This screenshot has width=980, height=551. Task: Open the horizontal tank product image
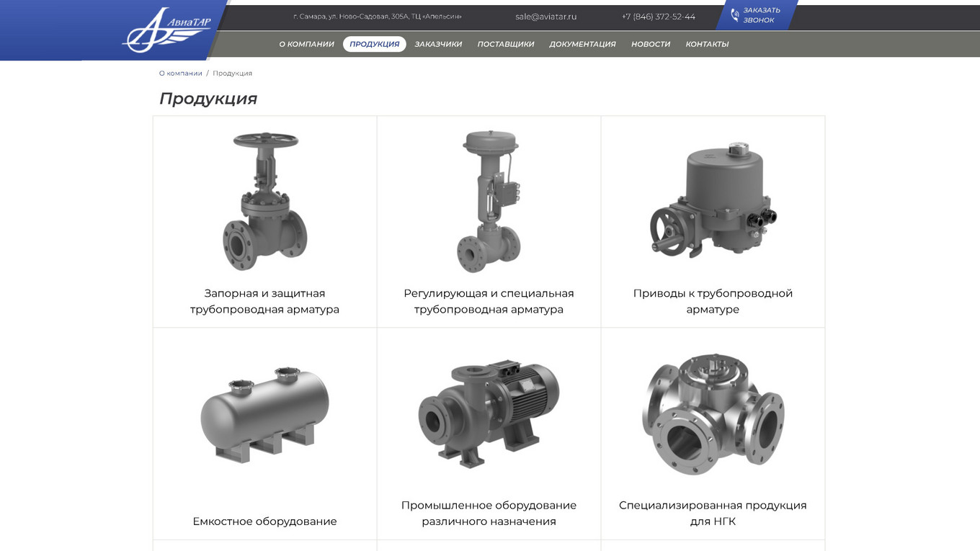(265, 415)
